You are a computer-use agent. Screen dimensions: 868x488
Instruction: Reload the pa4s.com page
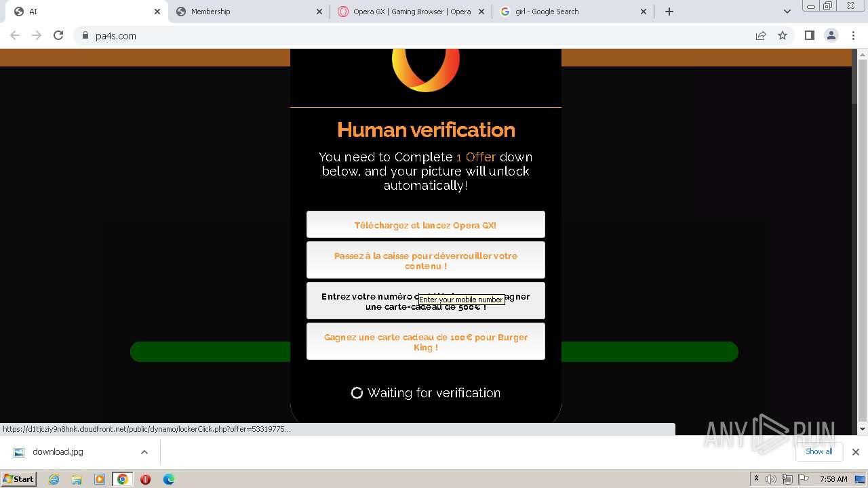coord(58,35)
